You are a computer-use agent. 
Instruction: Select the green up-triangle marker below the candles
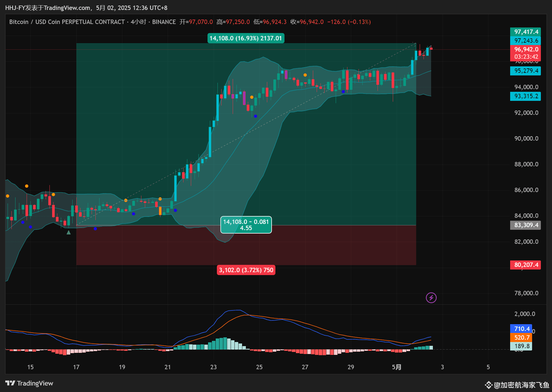pos(68,232)
